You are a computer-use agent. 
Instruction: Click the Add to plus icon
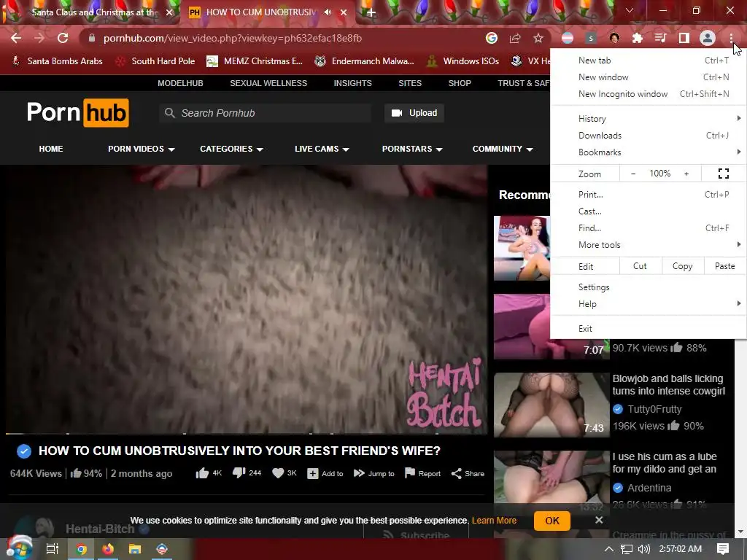coord(312,473)
